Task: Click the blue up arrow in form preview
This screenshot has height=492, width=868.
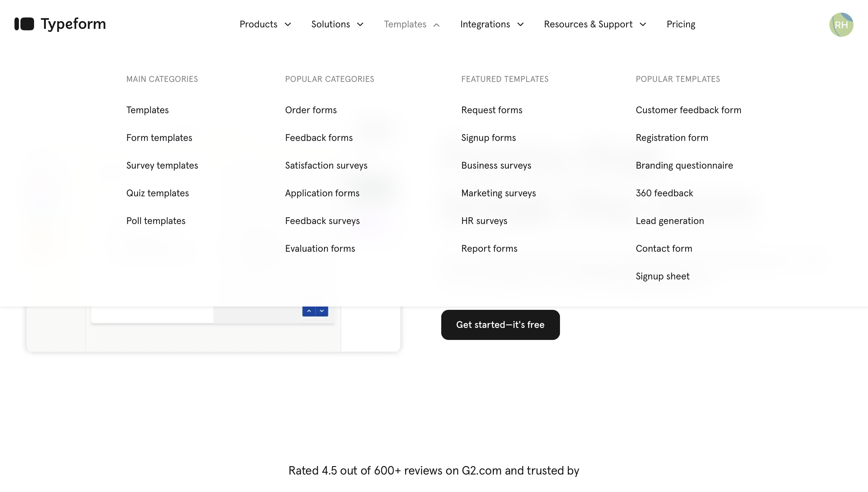Action: (309, 311)
